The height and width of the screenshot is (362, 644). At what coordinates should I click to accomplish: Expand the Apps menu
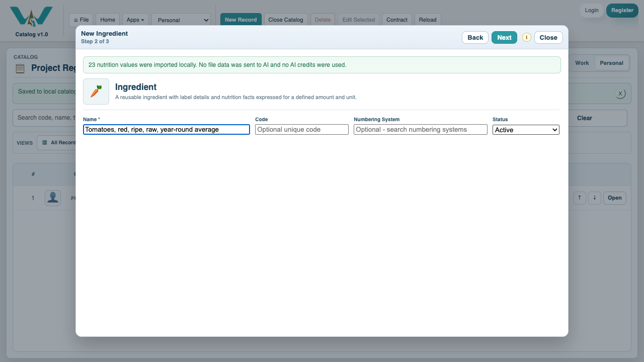point(135,20)
